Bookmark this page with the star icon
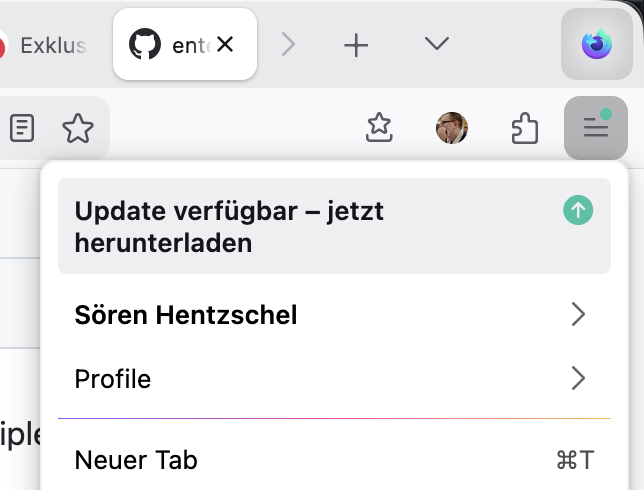 pyautogui.click(x=78, y=128)
